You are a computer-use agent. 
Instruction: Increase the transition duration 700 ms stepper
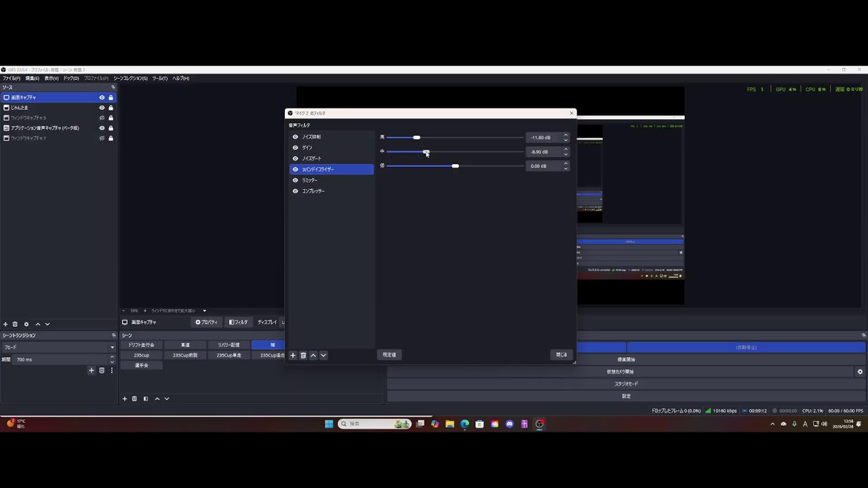point(112,357)
